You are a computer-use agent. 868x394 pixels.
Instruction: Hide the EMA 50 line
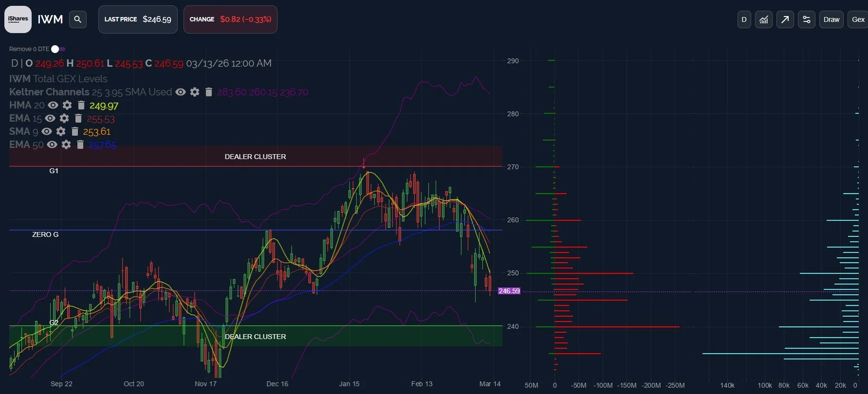pos(52,144)
